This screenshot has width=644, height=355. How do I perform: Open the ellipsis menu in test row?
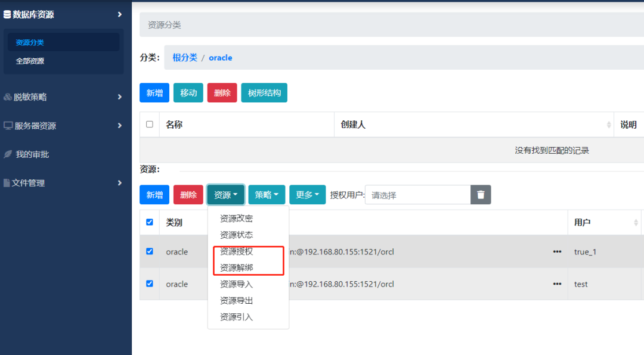point(557,284)
